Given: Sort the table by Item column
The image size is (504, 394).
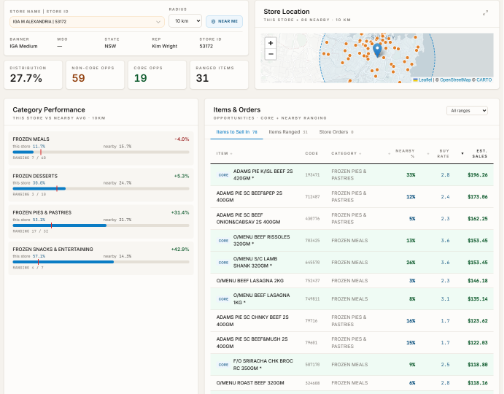Looking at the screenshot, I should (x=224, y=153).
